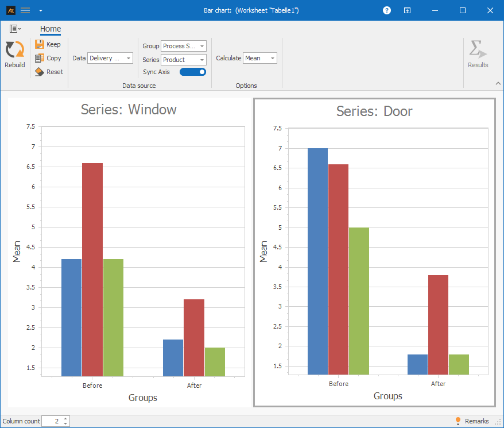Viewport: 504px width, 428px height.
Task: Click the Rebuild icon
Action: pos(15,50)
